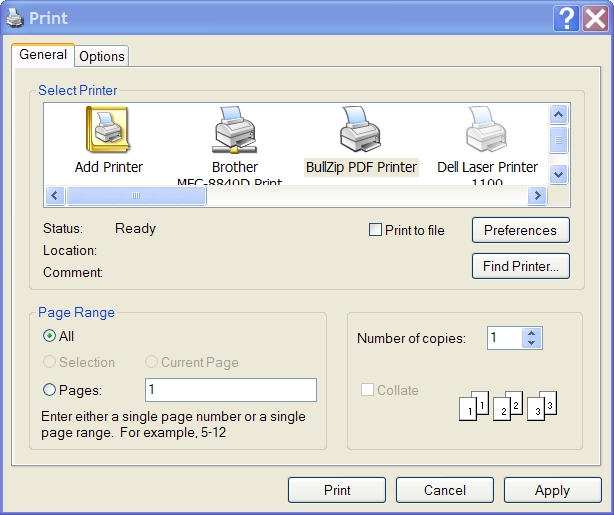Click the vertical scrollbar thumb in printer list
The image size is (614, 515).
[x=558, y=139]
